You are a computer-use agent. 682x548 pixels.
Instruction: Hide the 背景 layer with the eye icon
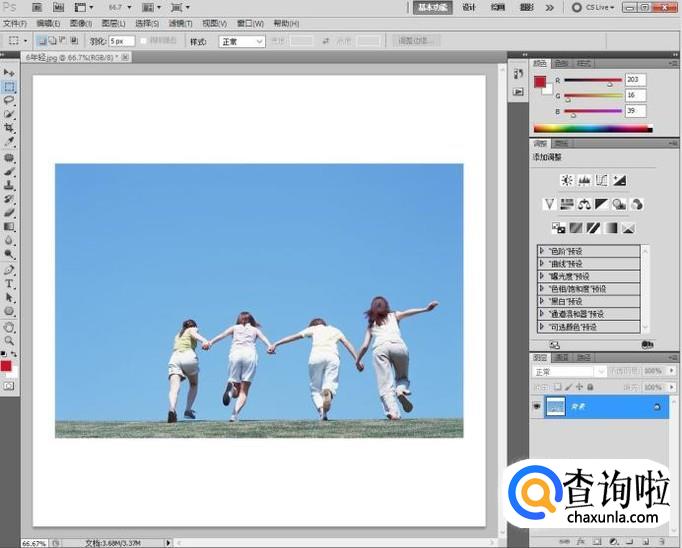coord(537,407)
